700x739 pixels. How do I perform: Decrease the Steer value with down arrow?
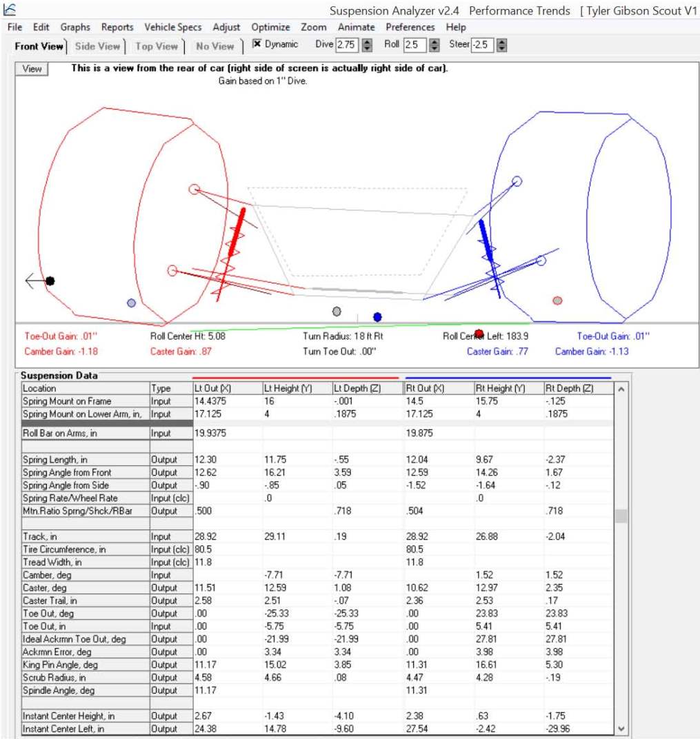pyautogui.click(x=502, y=48)
